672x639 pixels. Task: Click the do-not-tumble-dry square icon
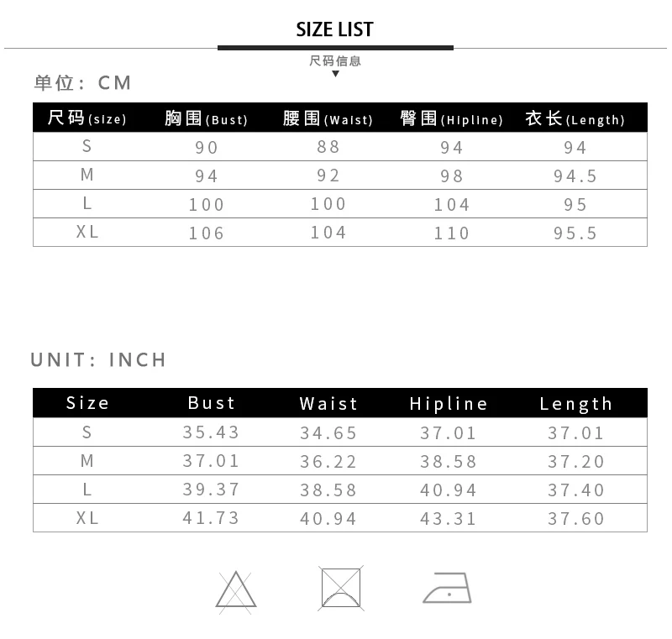click(341, 588)
